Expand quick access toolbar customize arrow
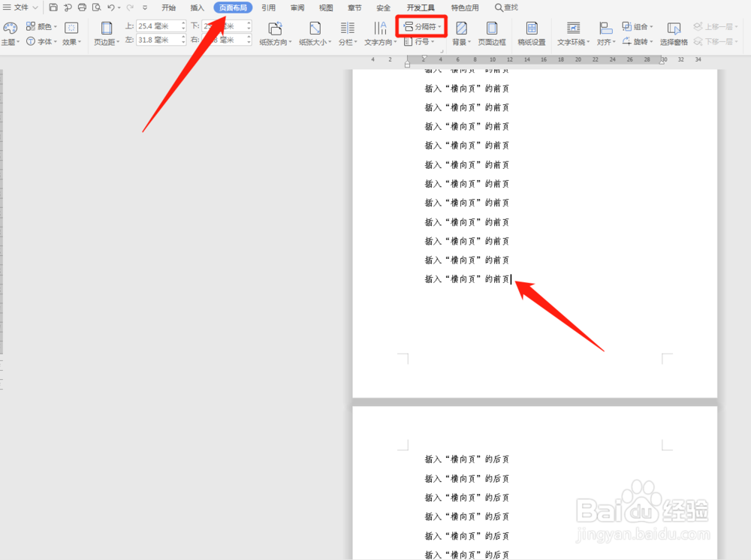The height and width of the screenshot is (560, 751). pyautogui.click(x=145, y=8)
